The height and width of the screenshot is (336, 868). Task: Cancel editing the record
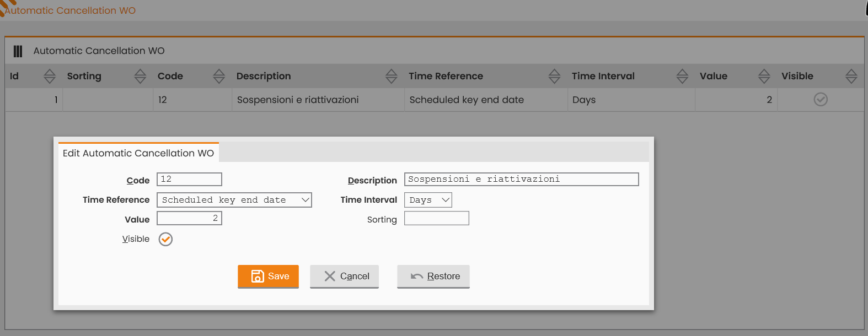[344, 276]
